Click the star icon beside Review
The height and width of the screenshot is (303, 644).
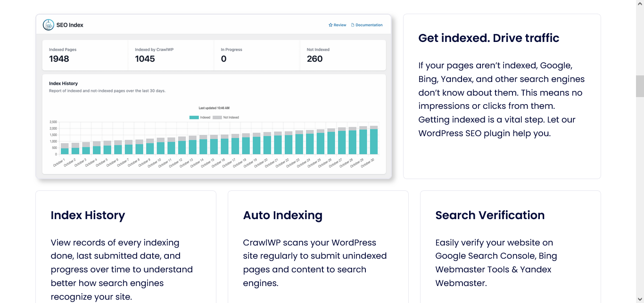point(330,25)
